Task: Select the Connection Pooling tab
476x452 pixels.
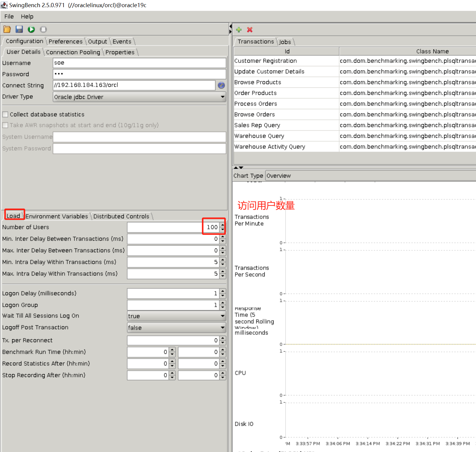Action: pyautogui.click(x=73, y=52)
